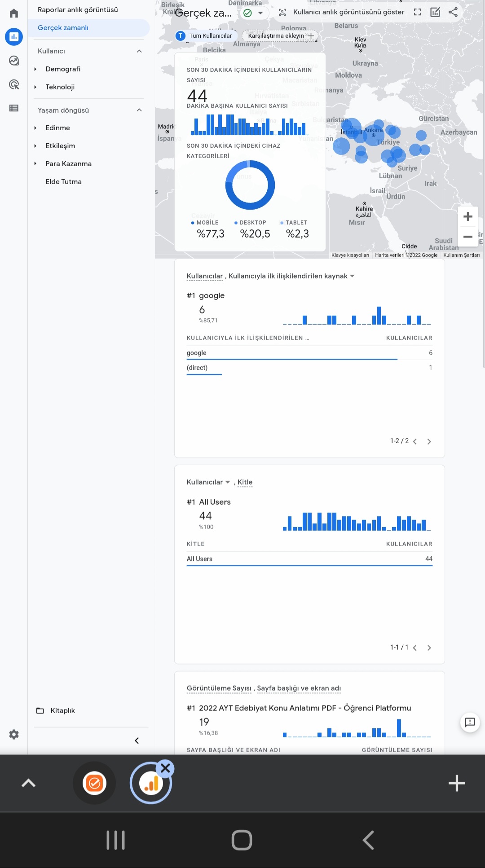Click Karşılaştırma ekleyin button
485x868 pixels.
click(x=280, y=36)
